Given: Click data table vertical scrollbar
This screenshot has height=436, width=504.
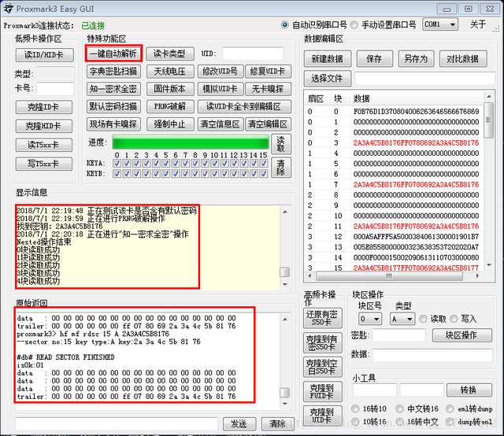Looking at the screenshot, I should click(489, 180).
